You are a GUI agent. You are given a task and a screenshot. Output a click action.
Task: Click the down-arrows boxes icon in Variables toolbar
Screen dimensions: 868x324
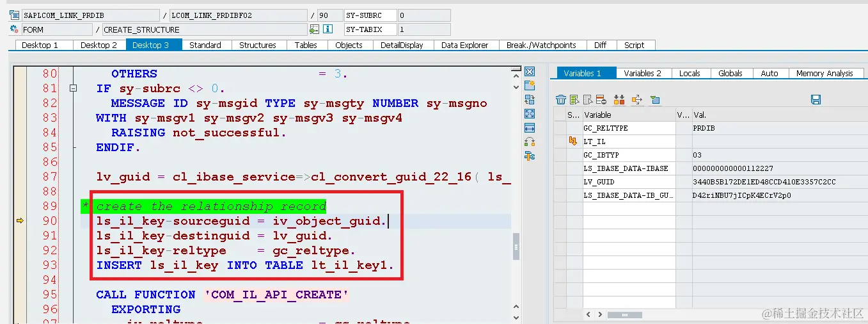click(x=619, y=99)
